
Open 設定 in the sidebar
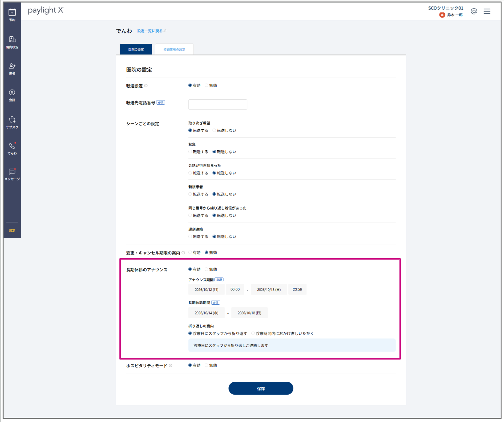tap(12, 230)
